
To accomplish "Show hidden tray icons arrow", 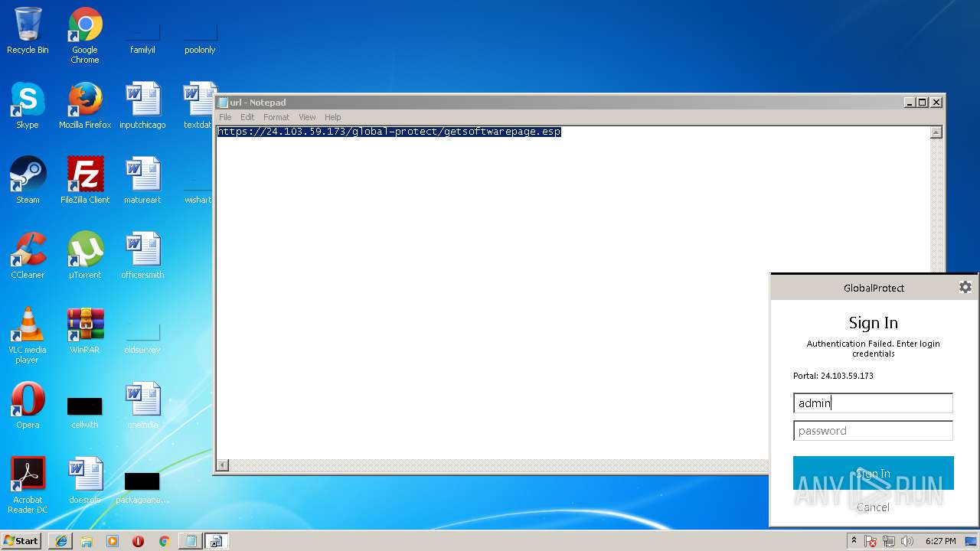I will [854, 541].
